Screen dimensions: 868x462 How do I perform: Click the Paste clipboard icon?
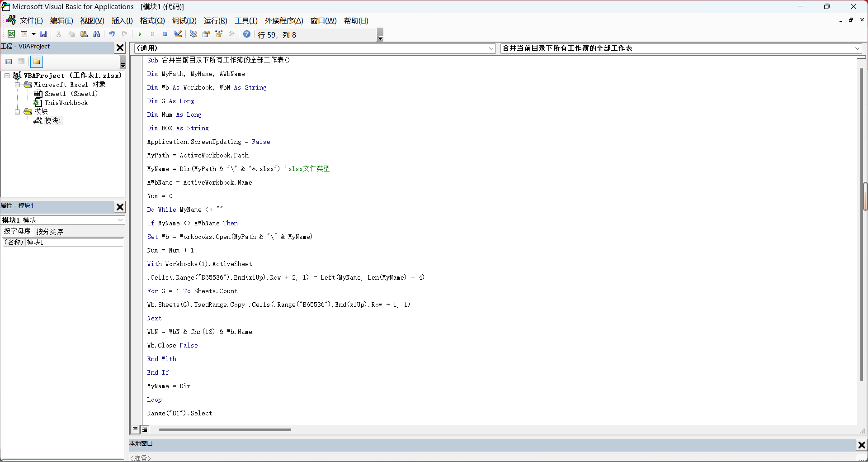tap(84, 34)
